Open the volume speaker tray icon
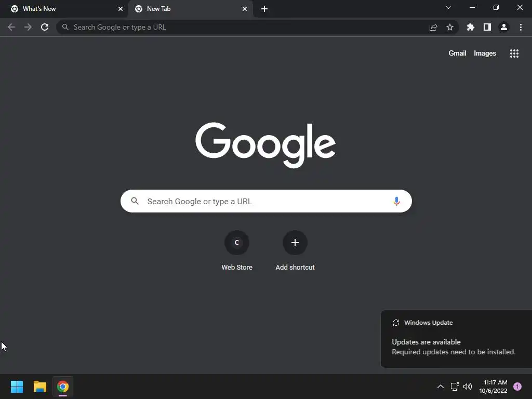Viewport: 532px width, 399px height. pyautogui.click(x=468, y=387)
